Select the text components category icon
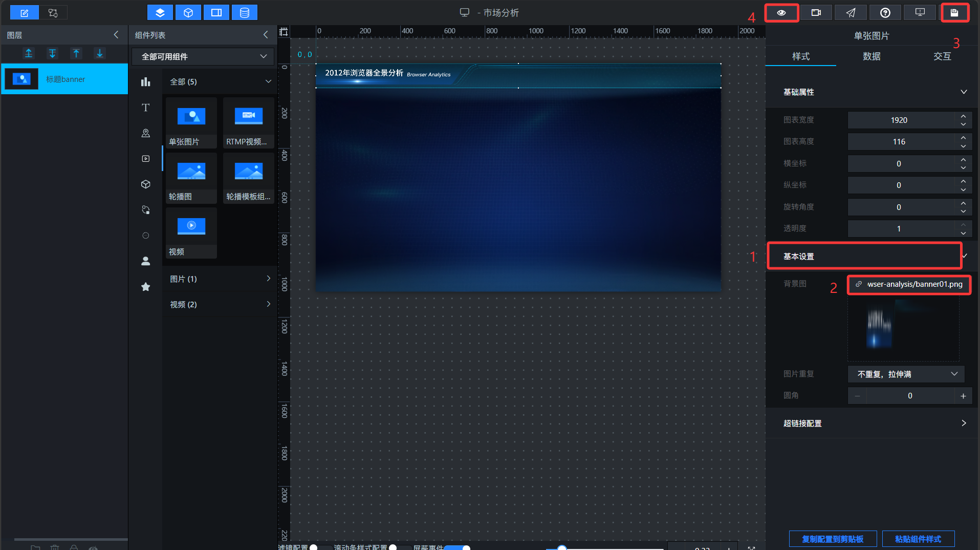This screenshot has width=980, height=550. pos(146,108)
